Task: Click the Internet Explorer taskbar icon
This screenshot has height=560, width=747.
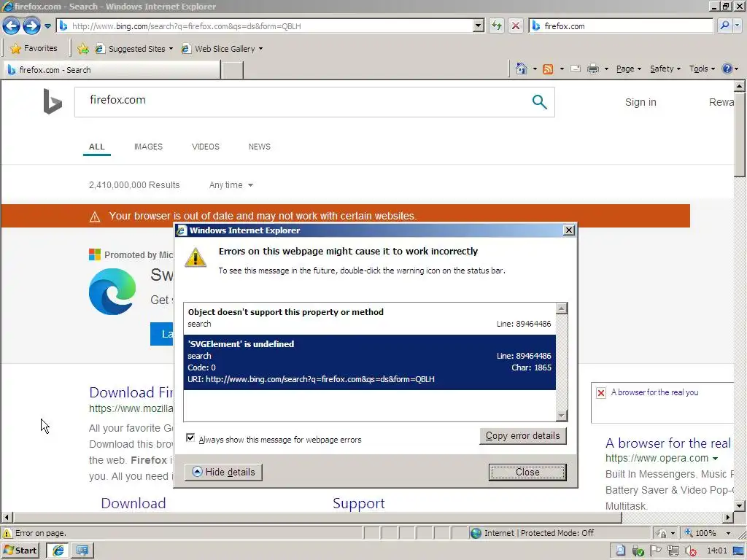Action: [58, 551]
